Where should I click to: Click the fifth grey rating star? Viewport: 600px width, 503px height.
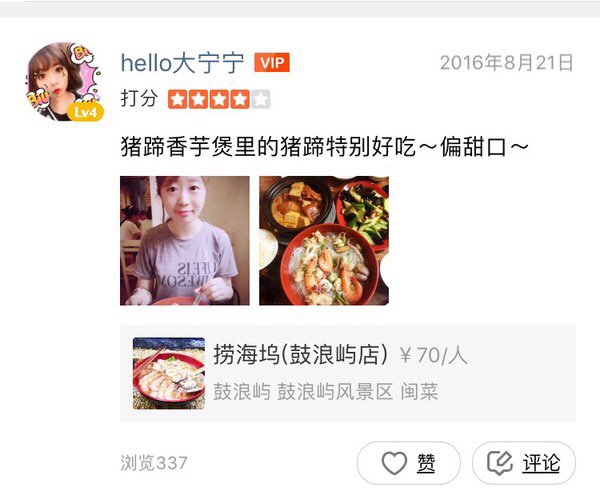[x=261, y=99]
